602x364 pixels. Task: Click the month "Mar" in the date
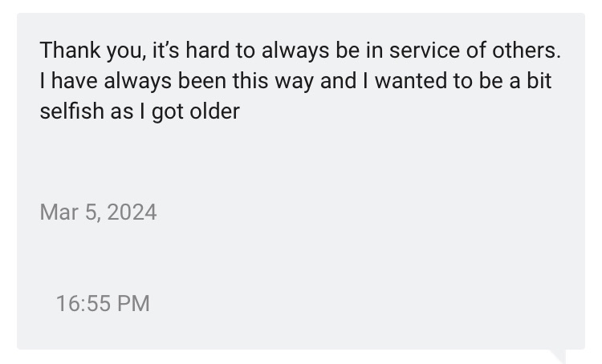pyautogui.click(x=55, y=212)
